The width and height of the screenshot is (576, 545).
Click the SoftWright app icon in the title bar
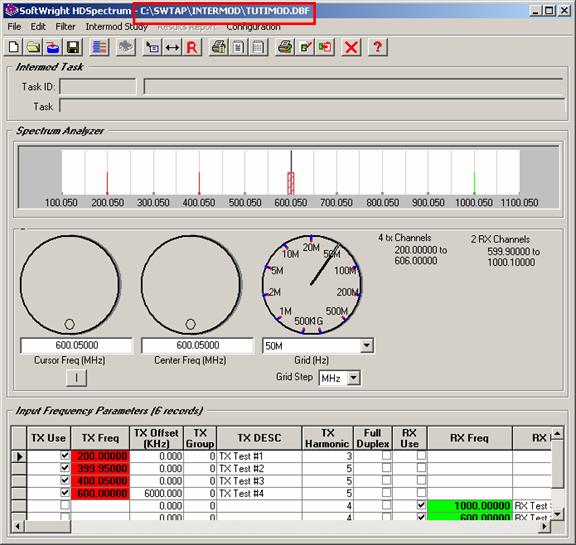11,10
